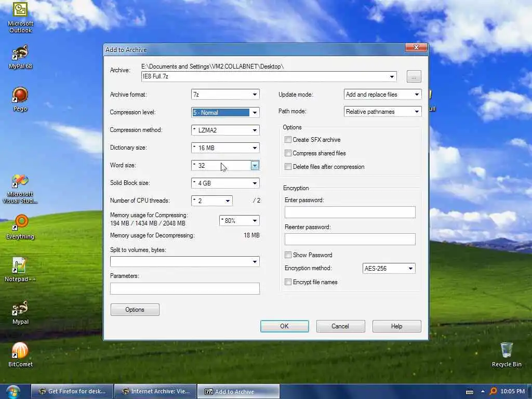Viewport: 532px width, 399px height.
Task: Click the Parameters text field
Action: tap(185, 288)
